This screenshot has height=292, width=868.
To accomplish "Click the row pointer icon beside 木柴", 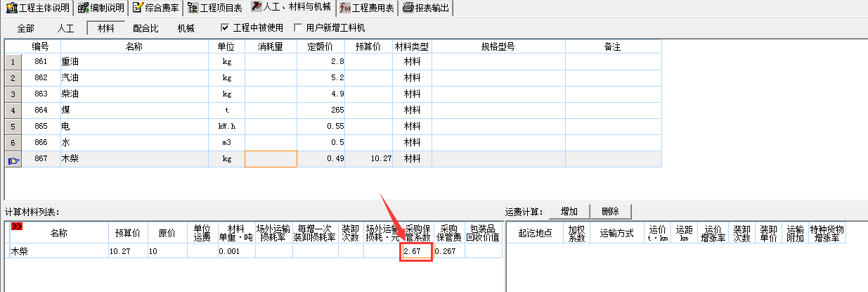I will click(x=13, y=160).
